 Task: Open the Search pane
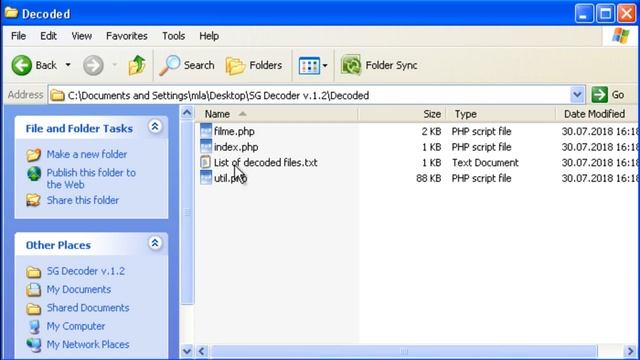pyautogui.click(x=187, y=65)
